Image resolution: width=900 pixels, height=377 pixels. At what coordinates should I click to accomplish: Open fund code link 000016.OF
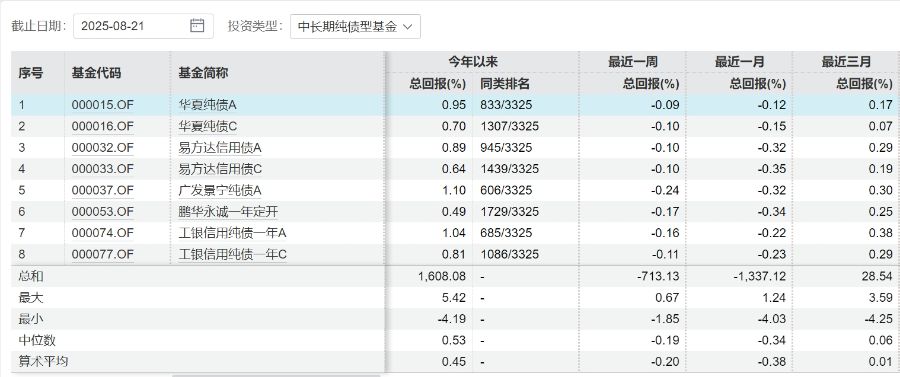[103, 126]
